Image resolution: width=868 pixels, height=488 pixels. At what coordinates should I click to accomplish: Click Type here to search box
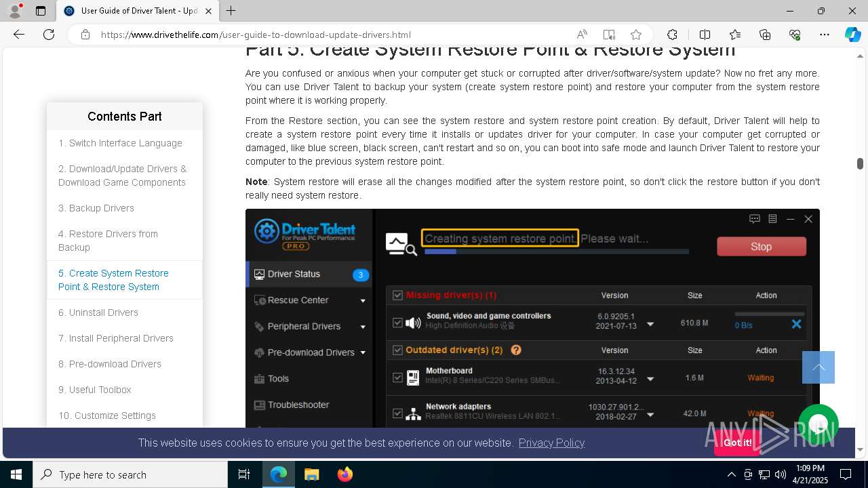[x=130, y=474]
